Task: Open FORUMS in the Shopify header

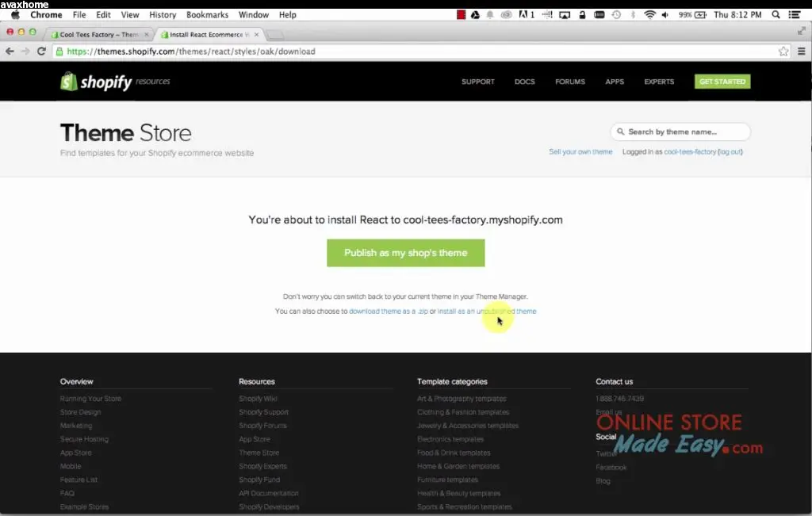Action: click(570, 82)
